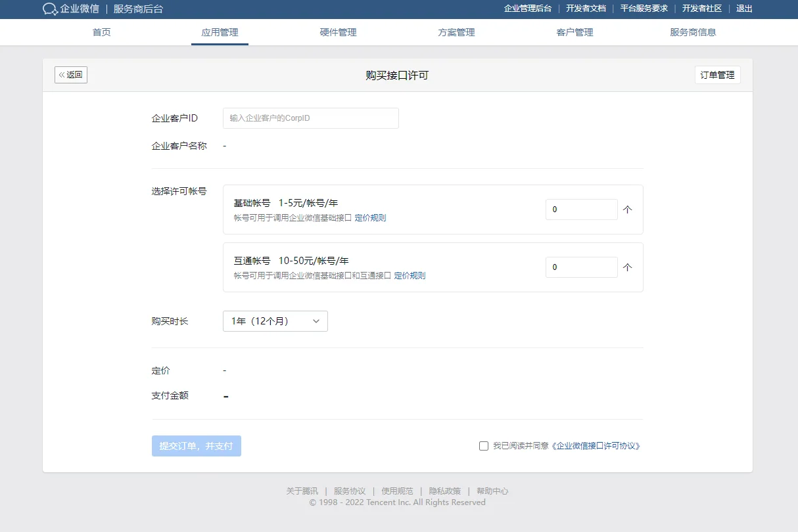Visit 开发者社区 link
The image size is (798, 532).
702,9
